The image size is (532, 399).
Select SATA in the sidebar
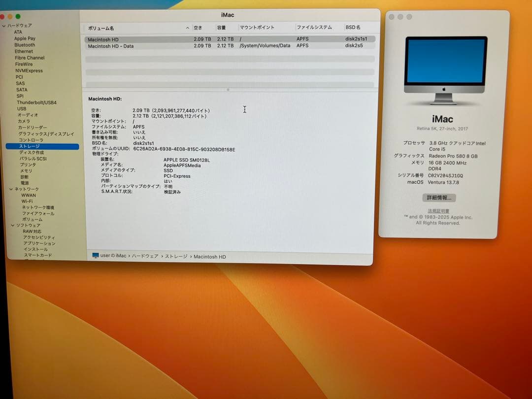[x=22, y=90]
